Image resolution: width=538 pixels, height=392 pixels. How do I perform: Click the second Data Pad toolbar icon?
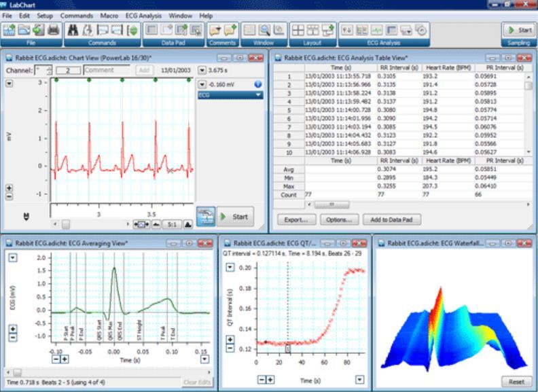166,30
